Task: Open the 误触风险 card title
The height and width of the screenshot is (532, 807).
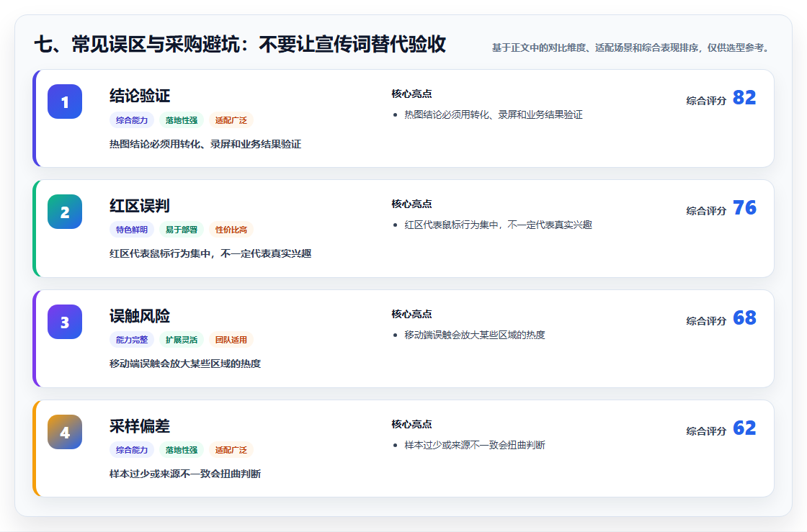Action: (x=140, y=315)
